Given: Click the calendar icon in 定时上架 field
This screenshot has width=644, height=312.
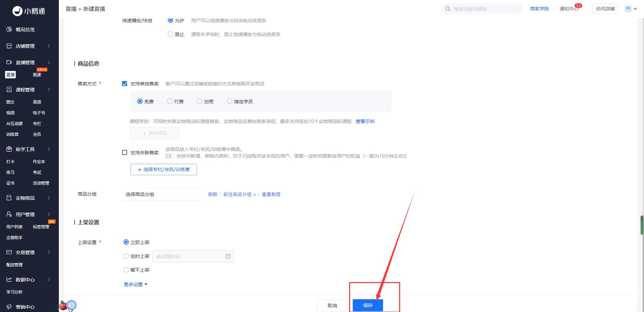Looking at the screenshot, I should pyautogui.click(x=228, y=257).
